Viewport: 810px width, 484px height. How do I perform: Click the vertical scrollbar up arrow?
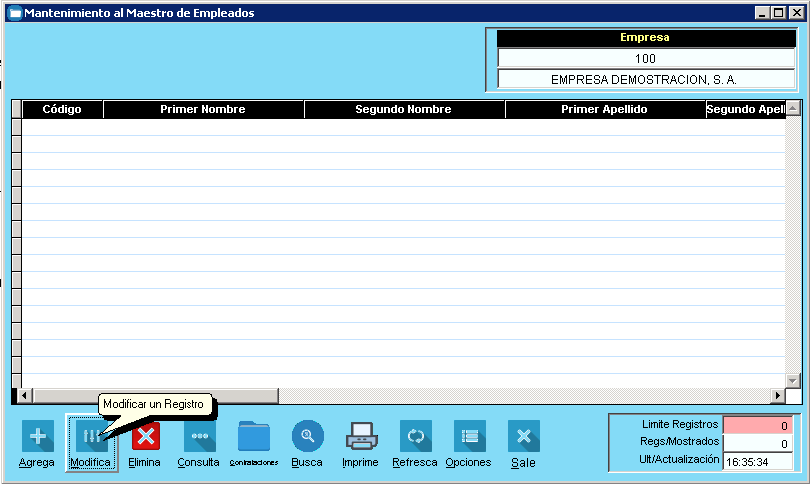793,109
